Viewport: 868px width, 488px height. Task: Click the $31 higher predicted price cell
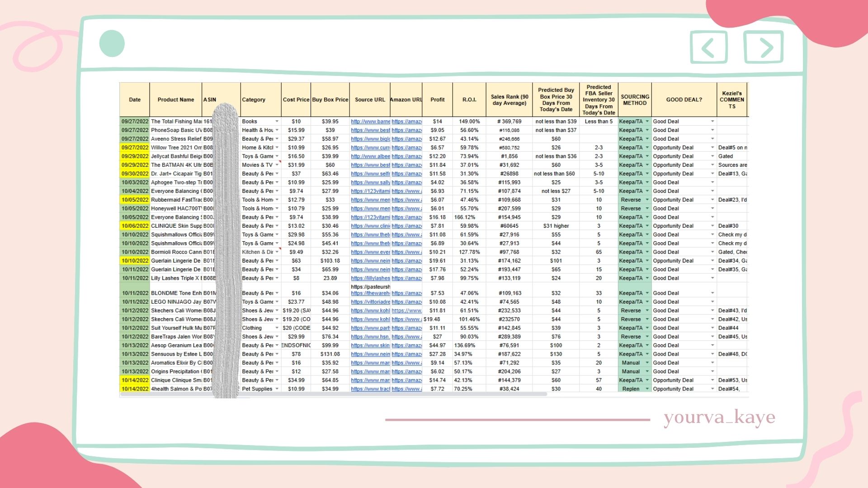coord(556,226)
